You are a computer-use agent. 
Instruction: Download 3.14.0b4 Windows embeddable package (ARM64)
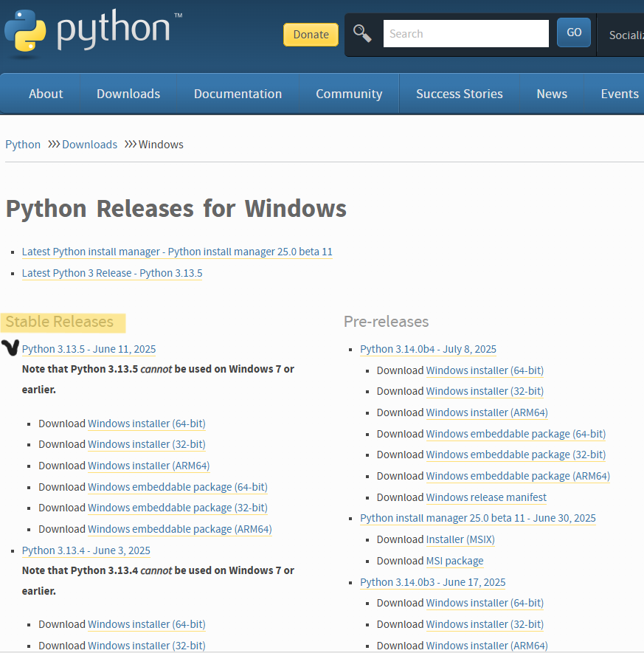tap(519, 476)
